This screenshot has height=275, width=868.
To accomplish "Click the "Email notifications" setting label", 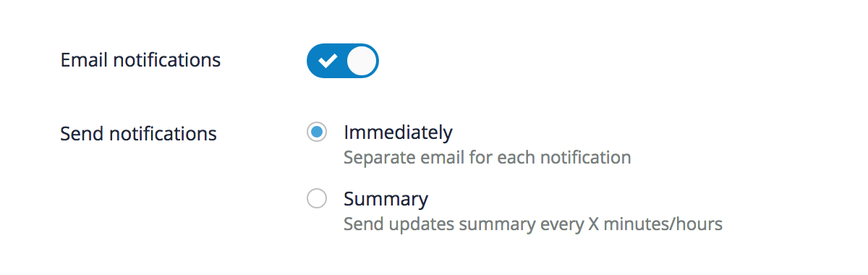I will (x=140, y=60).
